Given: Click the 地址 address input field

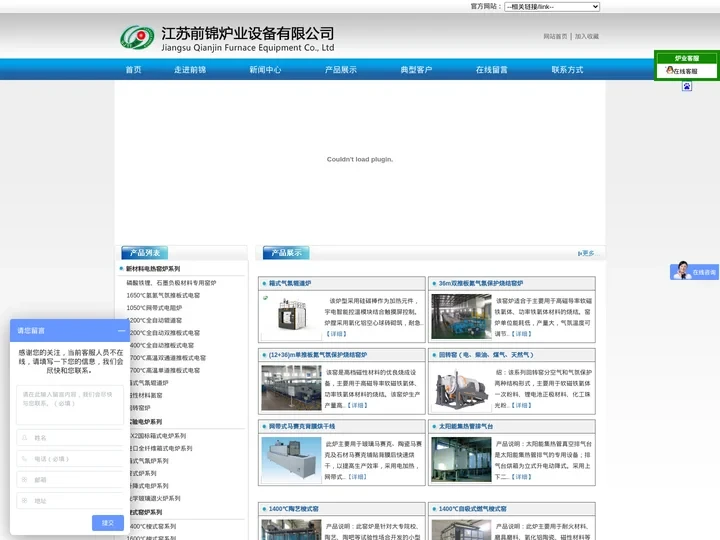Looking at the screenshot, I should 70,501.
